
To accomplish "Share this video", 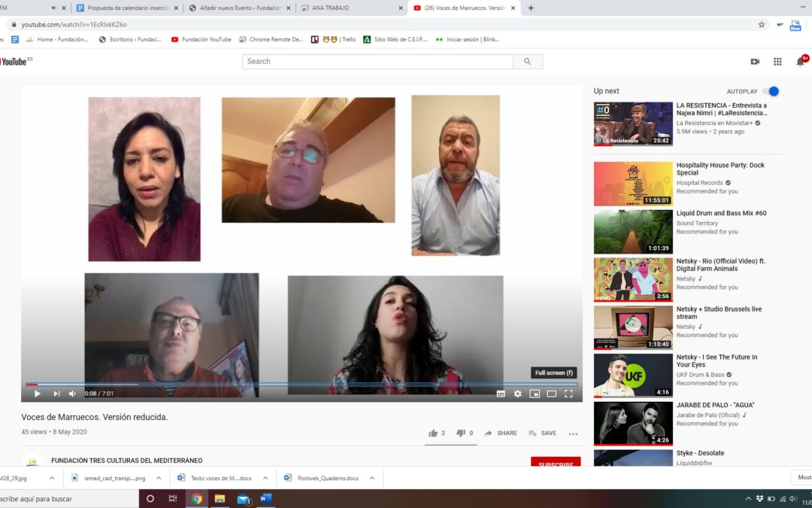I will [501, 433].
